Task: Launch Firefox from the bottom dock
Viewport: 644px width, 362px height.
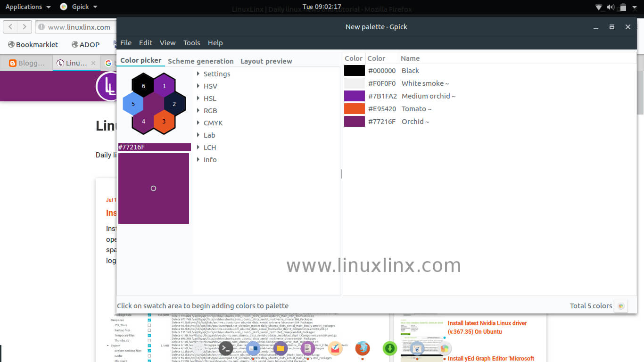Action: 363,349
